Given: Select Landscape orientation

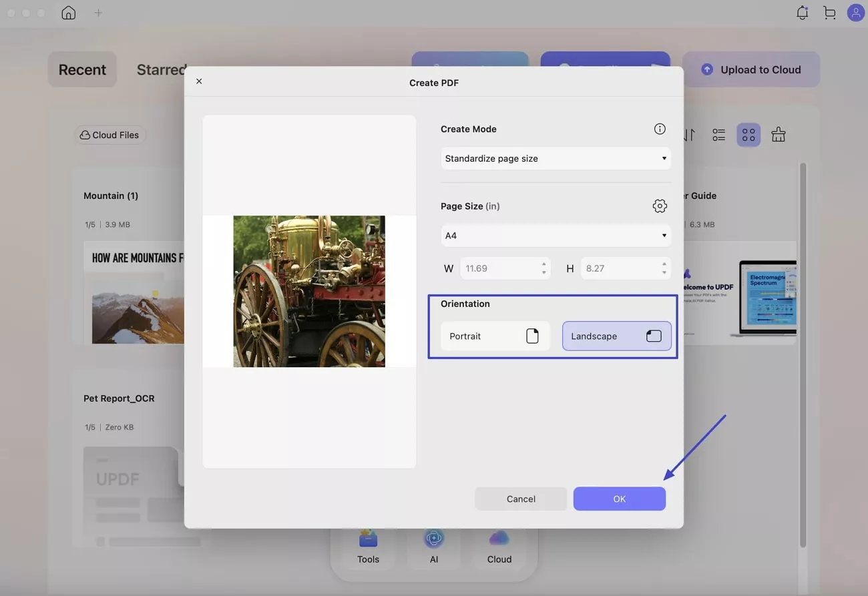Looking at the screenshot, I should [x=616, y=336].
